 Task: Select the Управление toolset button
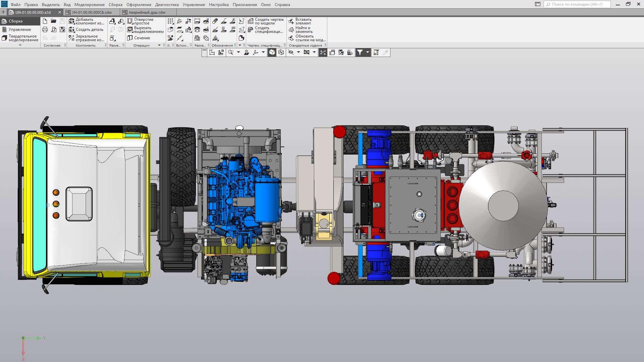tap(19, 29)
